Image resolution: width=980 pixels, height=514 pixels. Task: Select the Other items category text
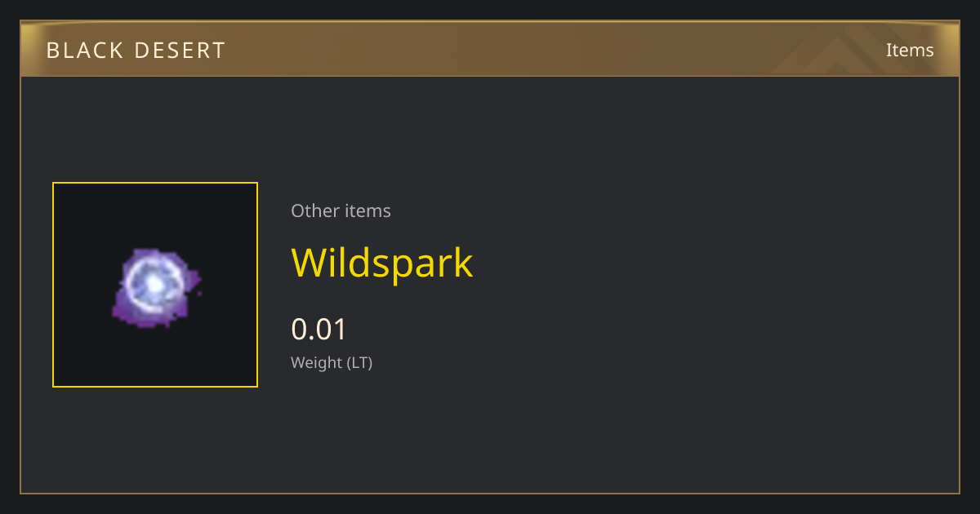pos(341,210)
